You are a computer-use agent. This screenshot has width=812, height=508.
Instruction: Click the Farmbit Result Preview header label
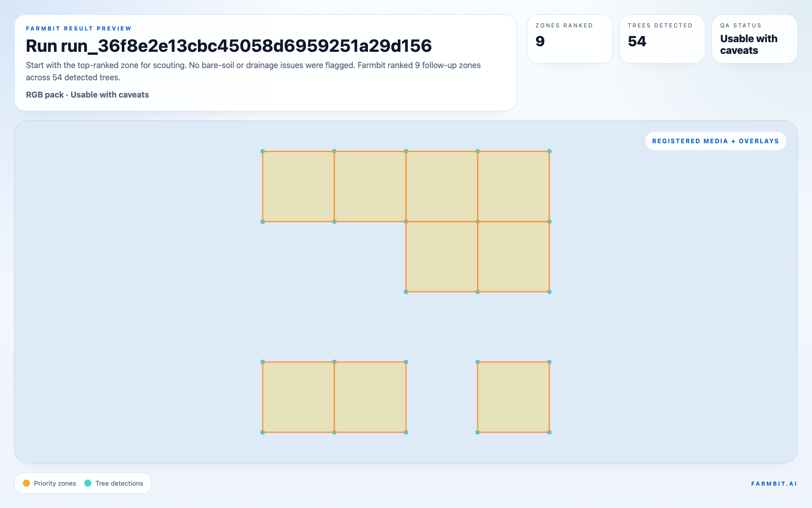tap(79, 28)
